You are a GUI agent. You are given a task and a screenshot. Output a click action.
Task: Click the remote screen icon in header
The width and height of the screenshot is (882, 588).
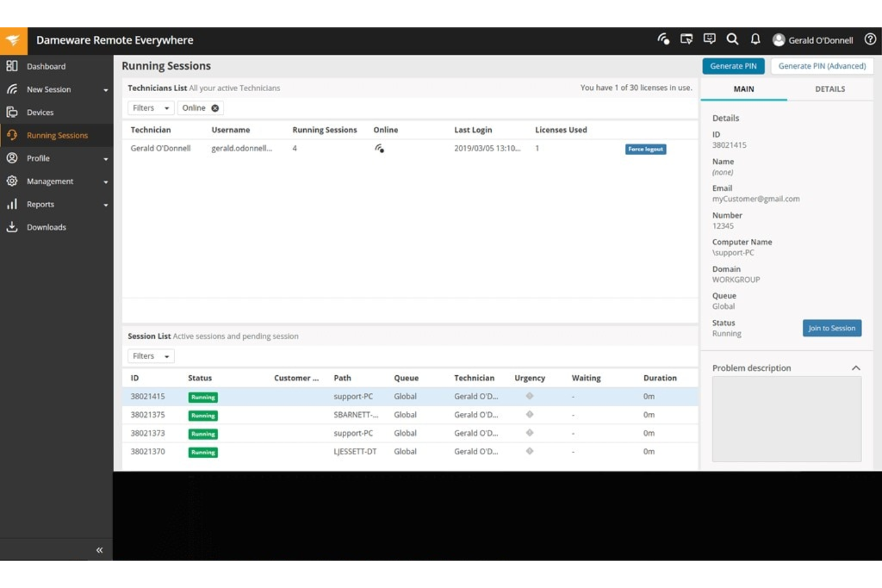pos(687,39)
